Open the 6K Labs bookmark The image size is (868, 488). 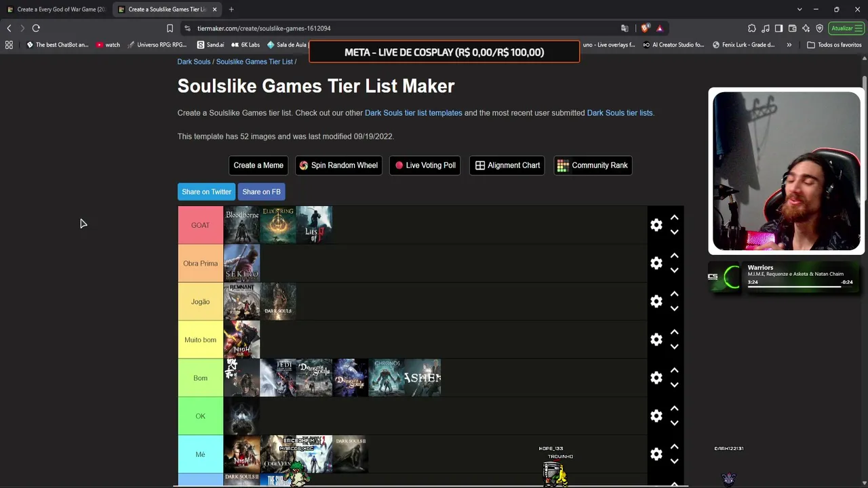tap(245, 45)
